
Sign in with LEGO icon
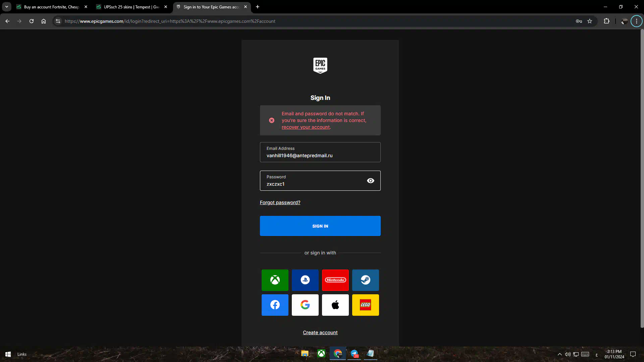pyautogui.click(x=365, y=305)
